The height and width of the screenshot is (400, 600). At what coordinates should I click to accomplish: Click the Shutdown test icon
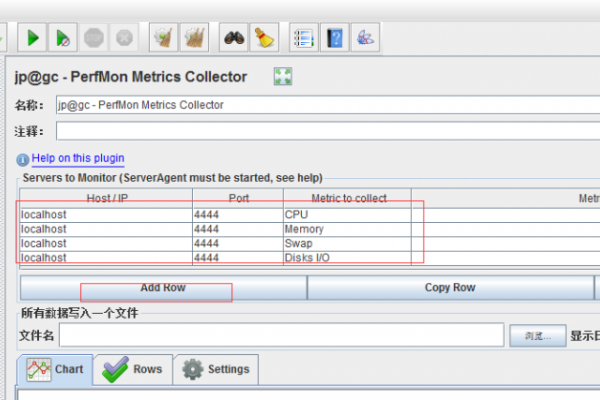click(124, 39)
